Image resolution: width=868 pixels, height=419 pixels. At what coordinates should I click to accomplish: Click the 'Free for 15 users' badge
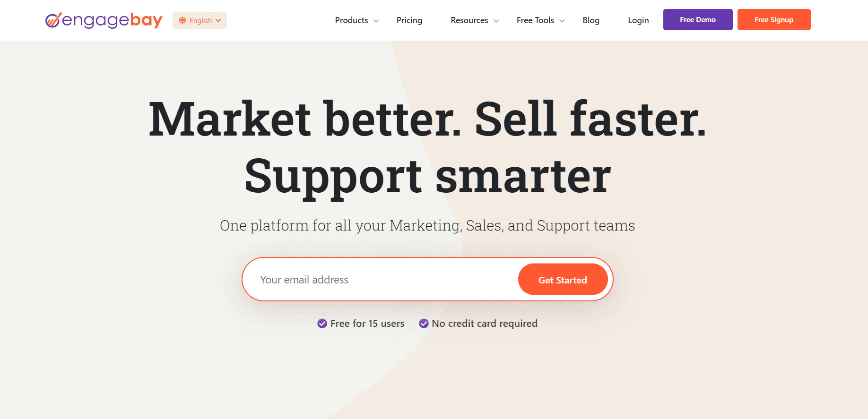pos(361,324)
